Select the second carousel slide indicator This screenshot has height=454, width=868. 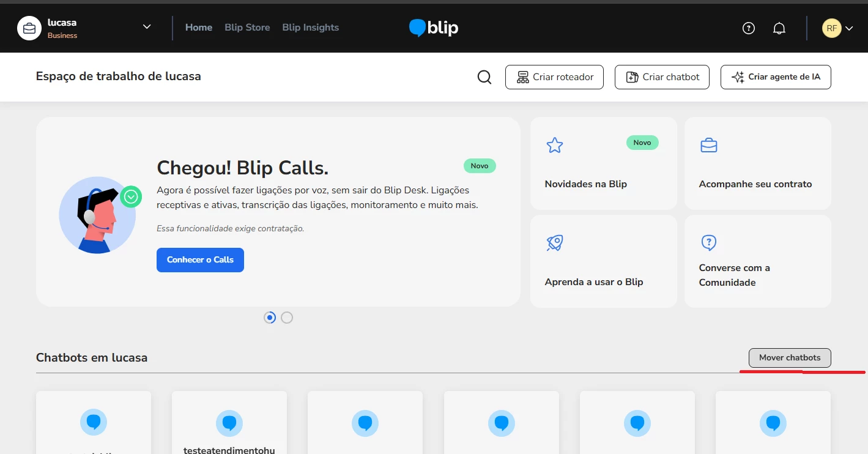287,318
